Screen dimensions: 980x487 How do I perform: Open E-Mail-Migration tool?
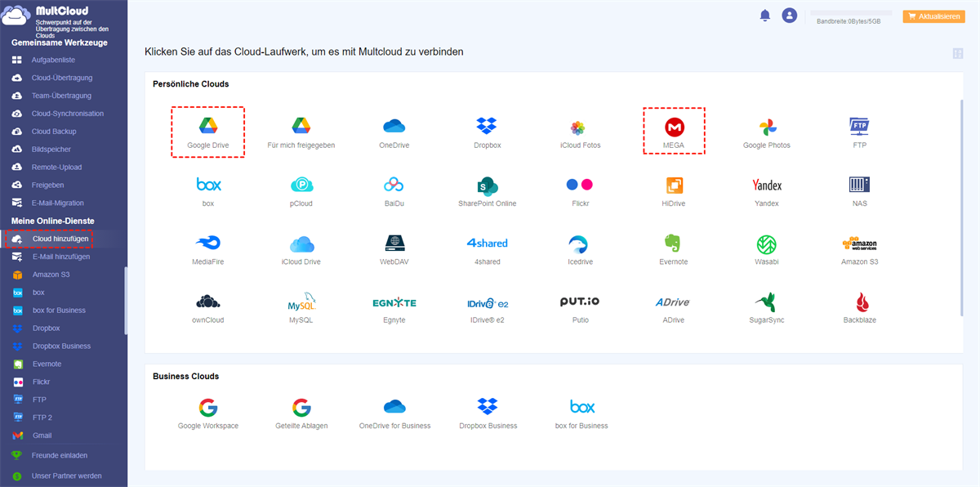click(57, 203)
